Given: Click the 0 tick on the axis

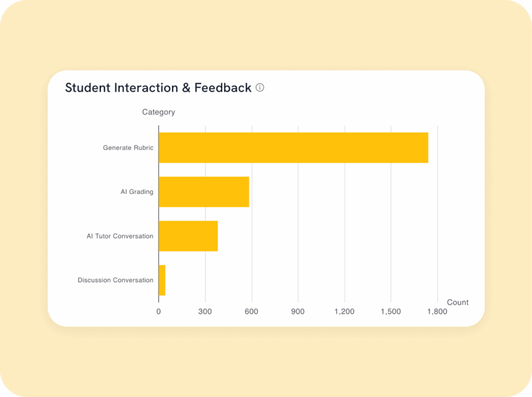Looking at the screenshot, I should tap(158, 312).
